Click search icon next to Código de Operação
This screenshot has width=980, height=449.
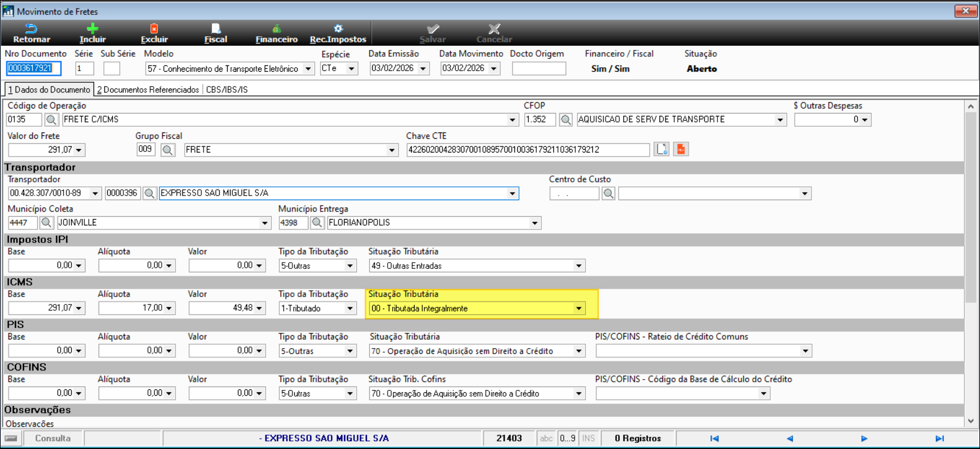point(52,119)
